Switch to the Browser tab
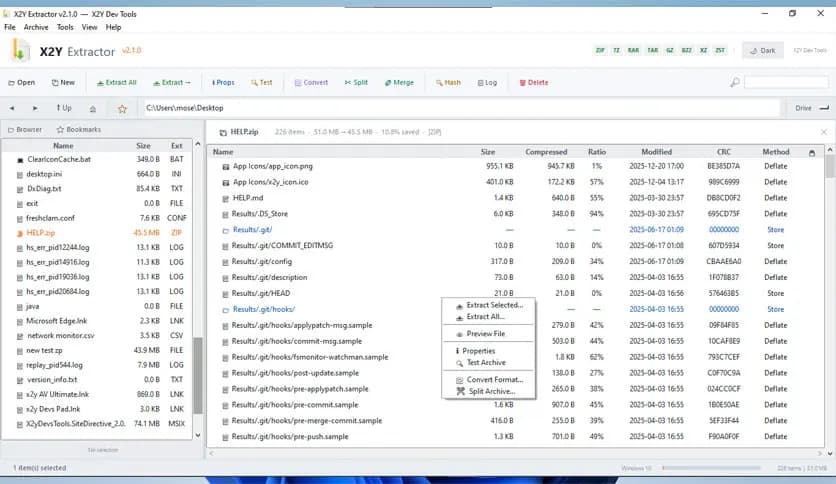This screenshot has width=836, height=484. (x=25, y=130)
